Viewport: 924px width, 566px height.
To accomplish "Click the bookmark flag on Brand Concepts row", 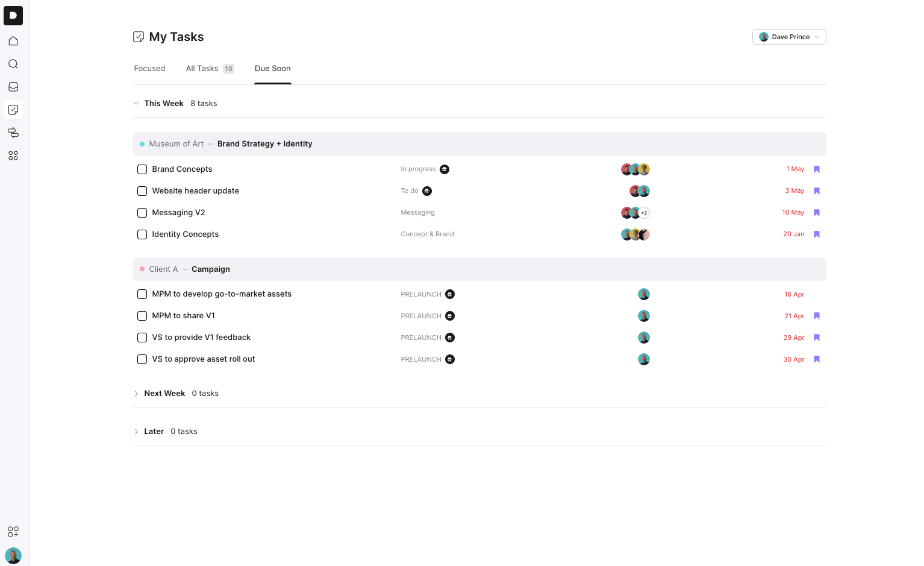I will click(x=817, y=169).
